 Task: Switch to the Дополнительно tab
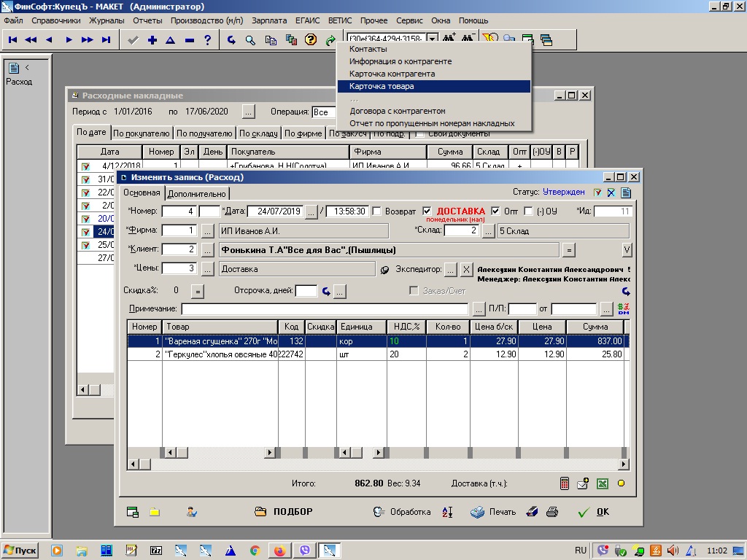click(197, 193)
